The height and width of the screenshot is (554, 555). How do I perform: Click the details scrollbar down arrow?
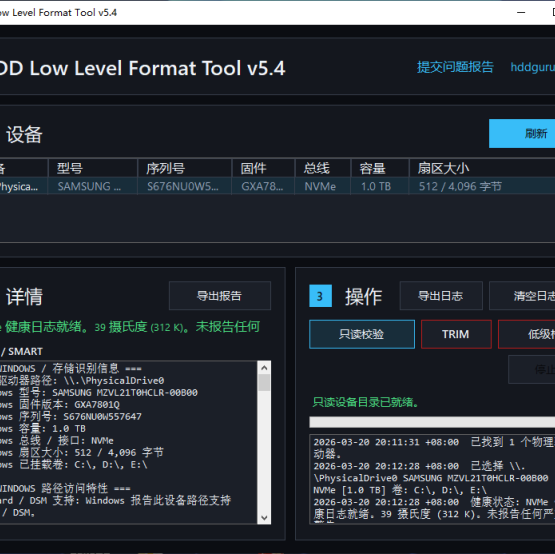(x=264, y=518)
